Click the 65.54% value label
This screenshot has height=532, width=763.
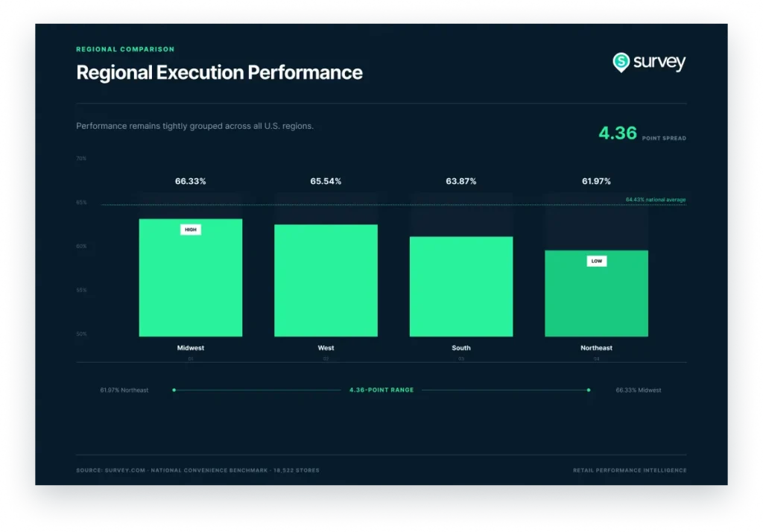[x=326, y=181]
